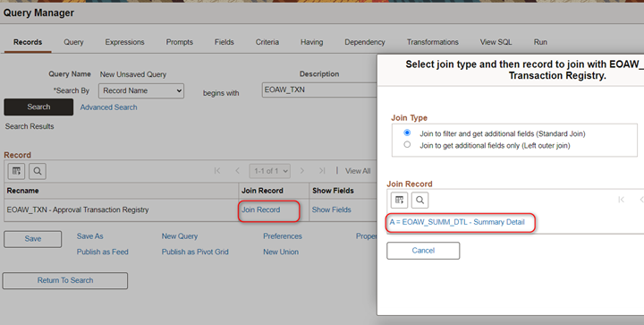Click Record grid find magnifier icon

(38, 171)
